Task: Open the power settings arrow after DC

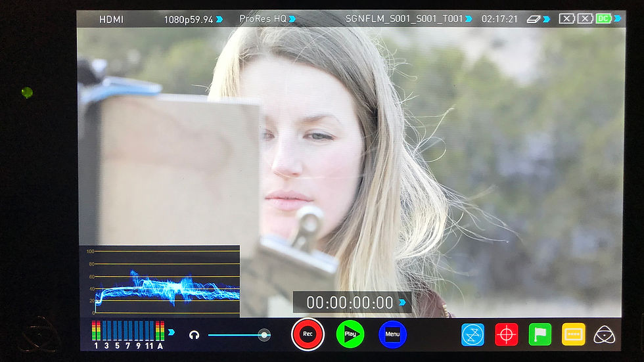Action: pyautogui.click(x=617, y=18)
